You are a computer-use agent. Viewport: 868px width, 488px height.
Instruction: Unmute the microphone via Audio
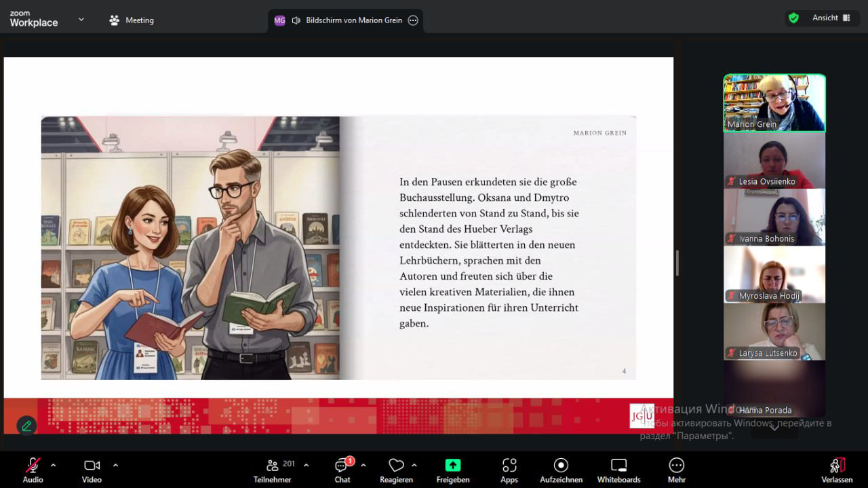pyautogui.click(x=33, y=470)
